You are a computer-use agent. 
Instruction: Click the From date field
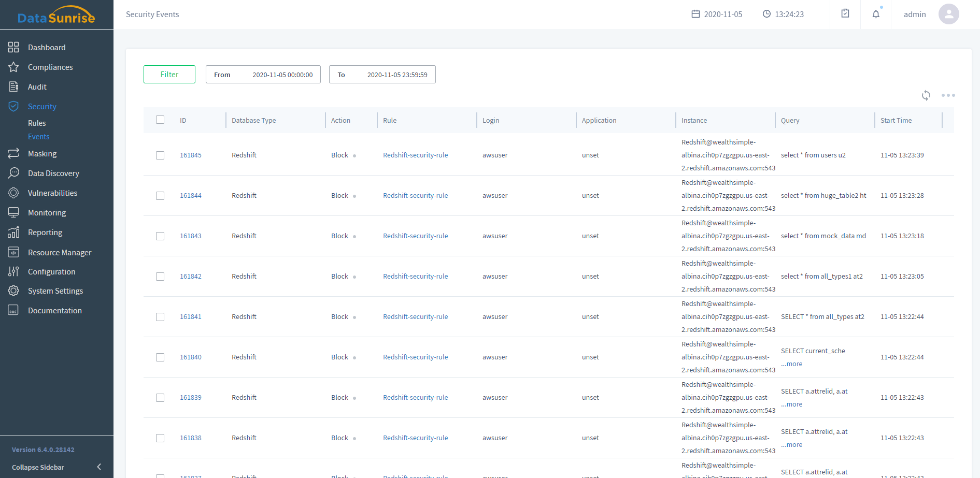click(x=263, y=75)
